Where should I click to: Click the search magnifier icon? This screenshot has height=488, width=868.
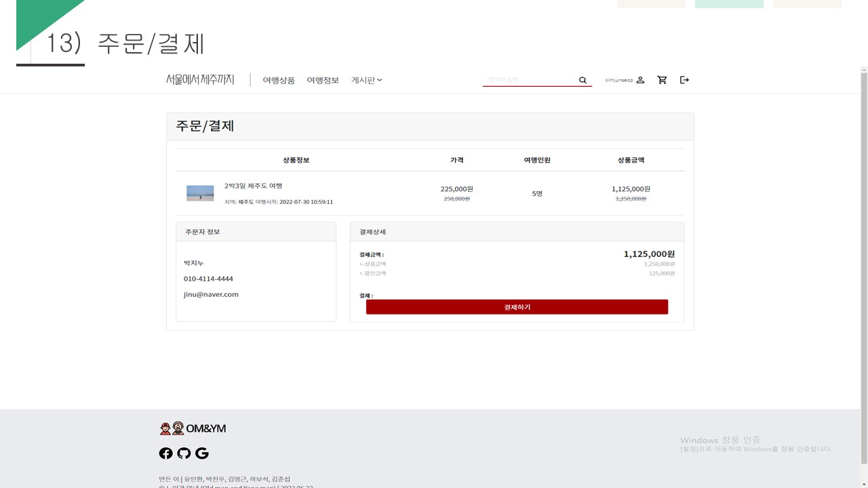tap(583, 80)
